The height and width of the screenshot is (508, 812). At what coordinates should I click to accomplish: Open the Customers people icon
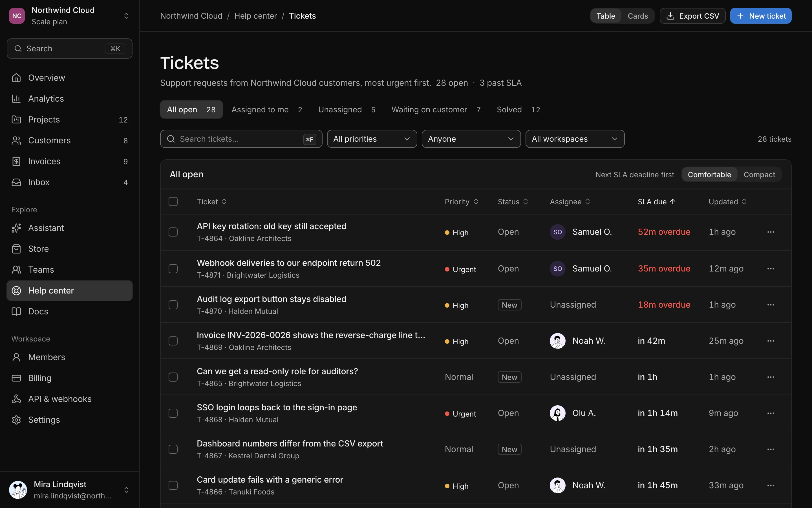(16, 140)
